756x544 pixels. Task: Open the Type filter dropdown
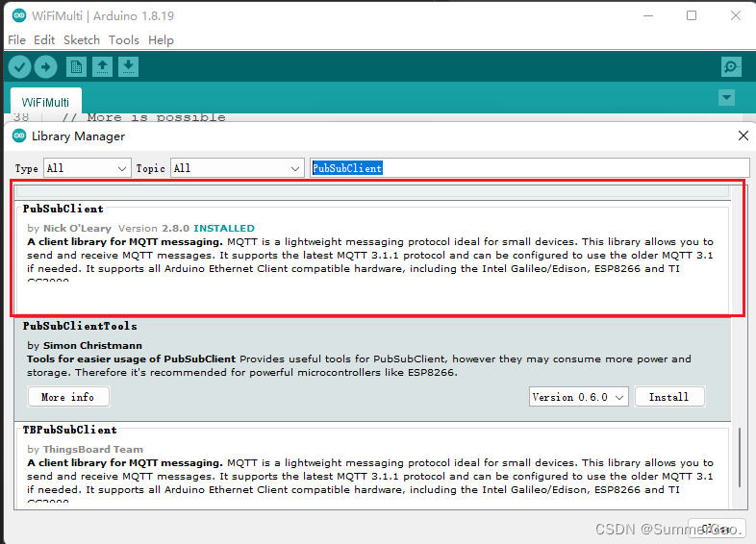[88, 168]
